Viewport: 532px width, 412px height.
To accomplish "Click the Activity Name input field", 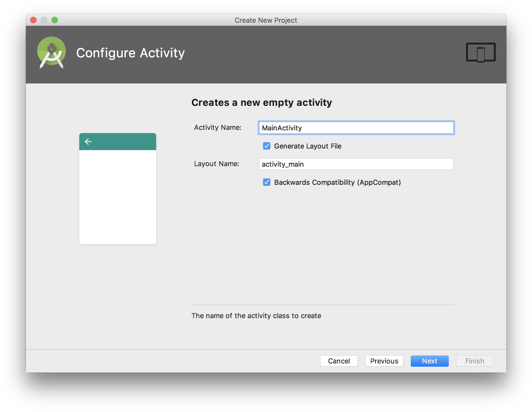I will pos(356,128).
